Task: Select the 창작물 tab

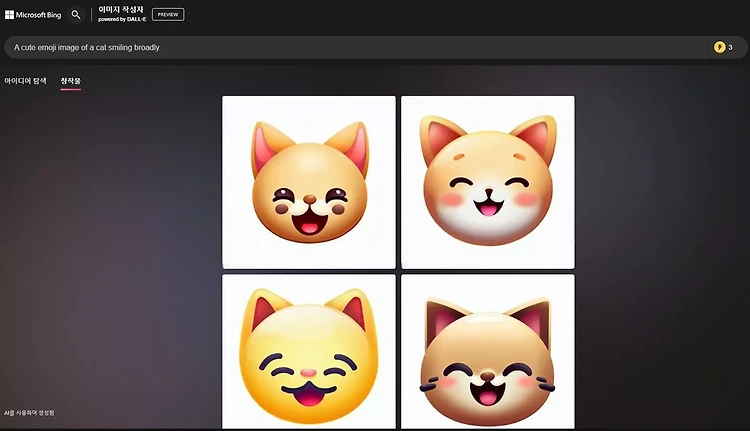Action: pyautogui.click(x=71, y=81)
